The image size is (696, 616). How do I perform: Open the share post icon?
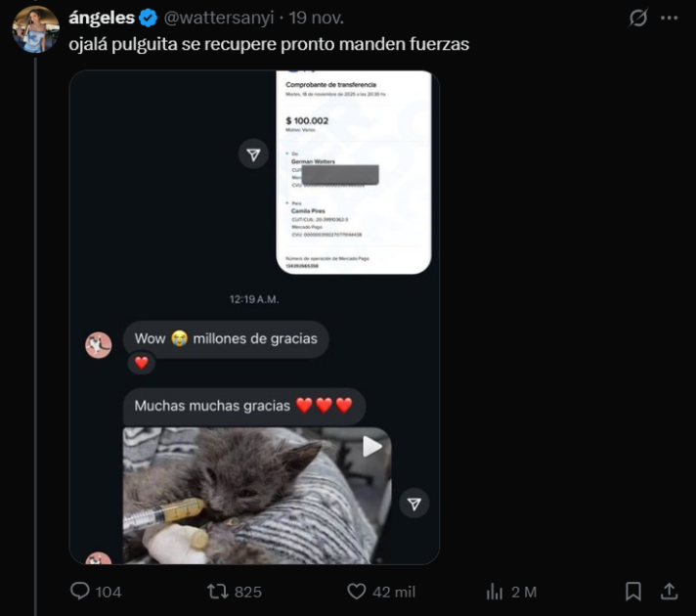(x=670, y=591)
